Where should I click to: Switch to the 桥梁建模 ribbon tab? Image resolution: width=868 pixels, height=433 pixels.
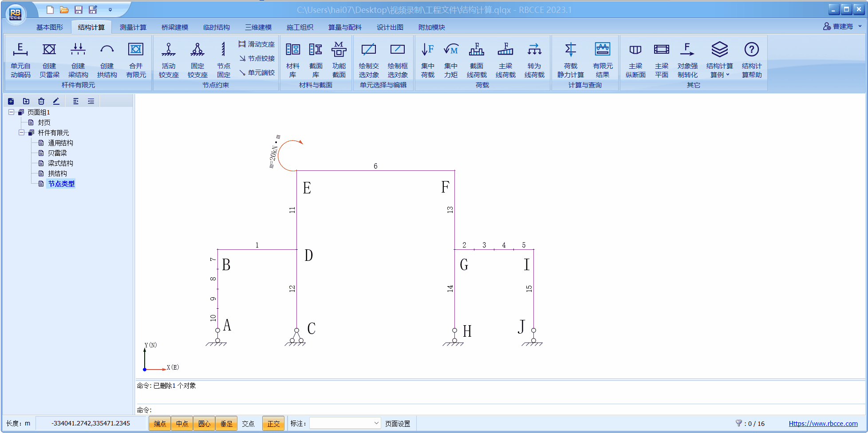point(174,28)
